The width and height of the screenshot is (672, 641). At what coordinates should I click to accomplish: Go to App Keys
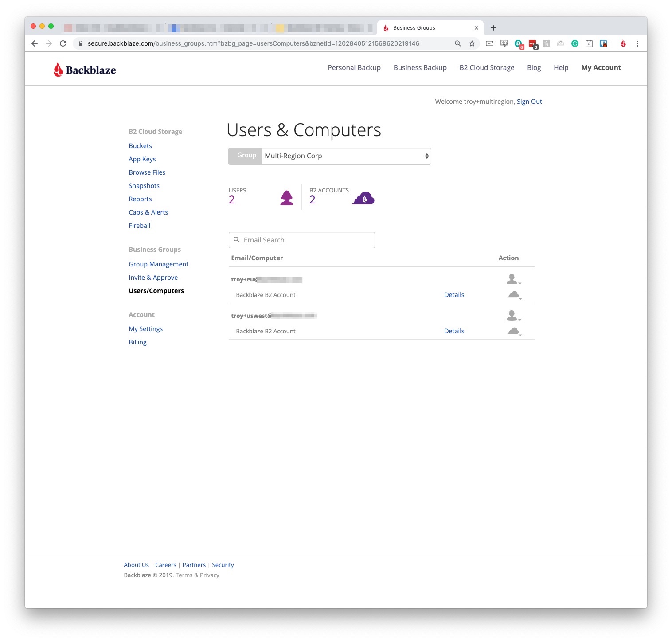tap(142, 159)
